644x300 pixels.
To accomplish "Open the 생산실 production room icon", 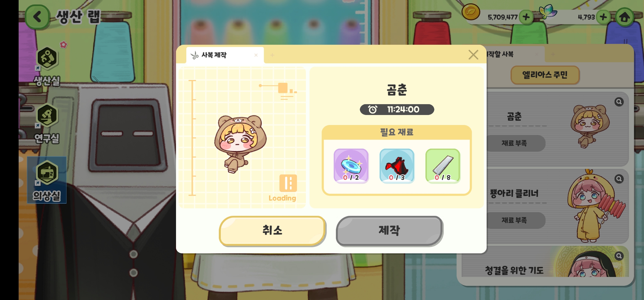I will (x=47, y=58).
